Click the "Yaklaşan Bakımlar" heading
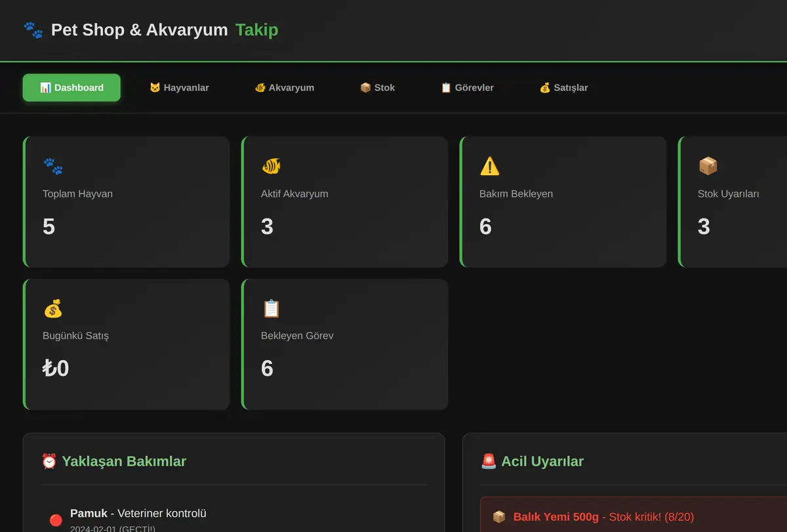The width and height of the screenshot is (787, 532). [124, 461]
